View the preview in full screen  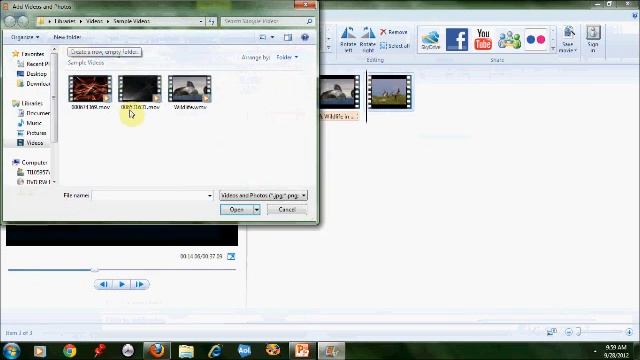coord(231,256)
